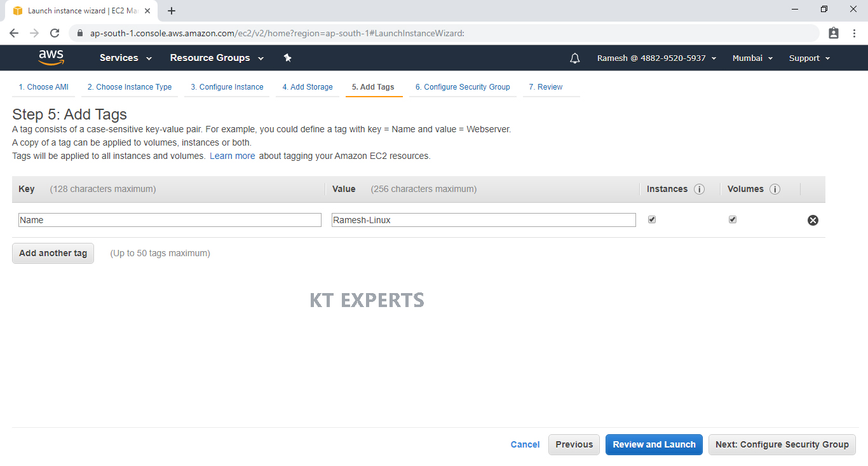
Task: Click the pin shortcut icon in navbar
Action: [x=287, y=58]
